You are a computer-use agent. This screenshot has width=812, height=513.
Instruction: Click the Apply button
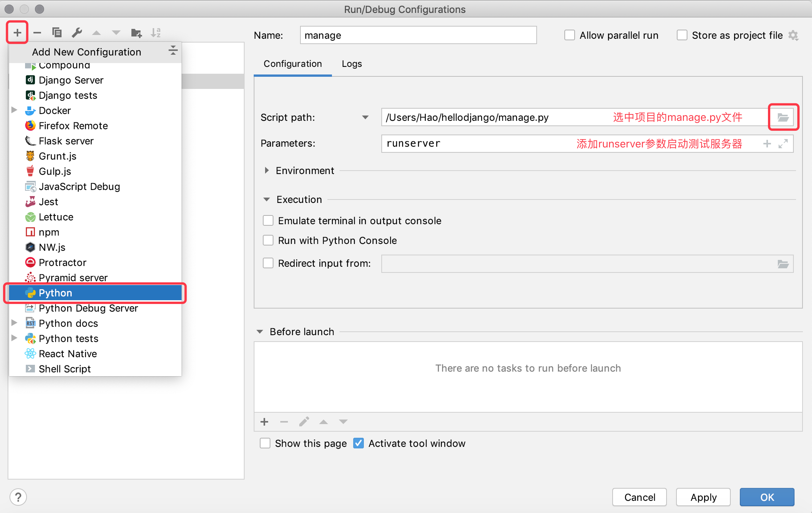pos(703,497)
